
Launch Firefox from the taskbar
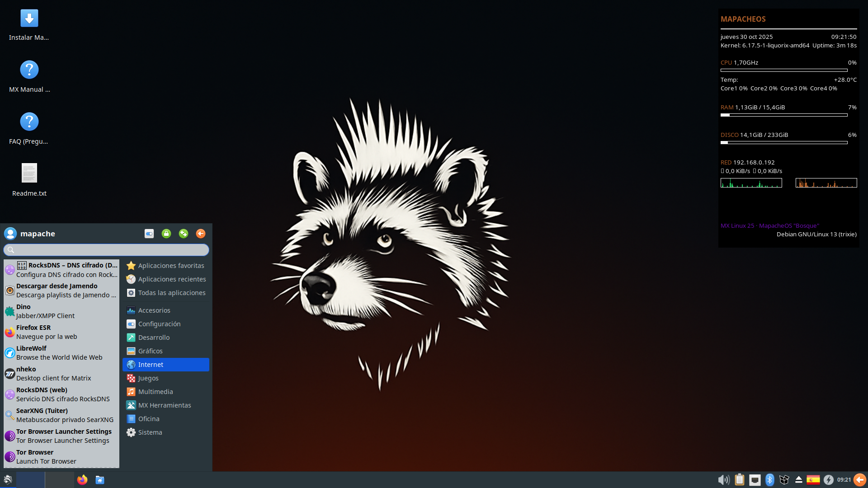tap(82, 480)
